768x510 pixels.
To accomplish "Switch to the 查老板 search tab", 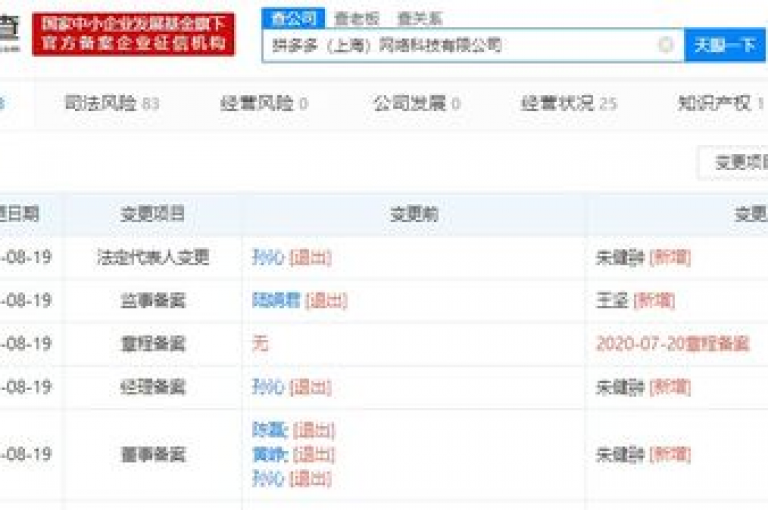I will point(357,19).
